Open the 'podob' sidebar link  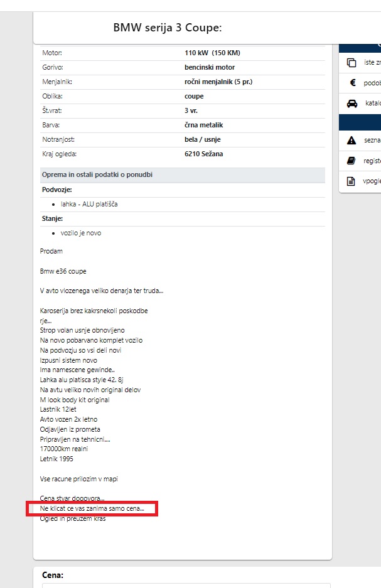pos(372,83)
